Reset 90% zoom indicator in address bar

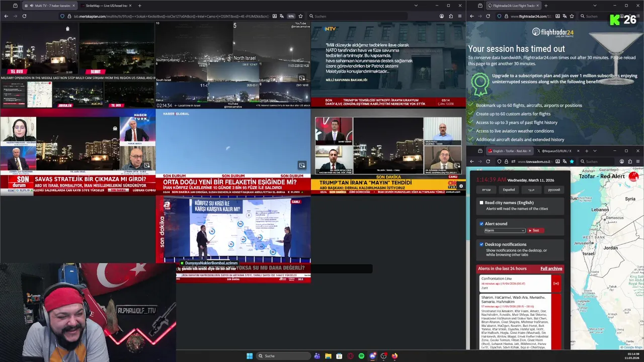(291, 16)
